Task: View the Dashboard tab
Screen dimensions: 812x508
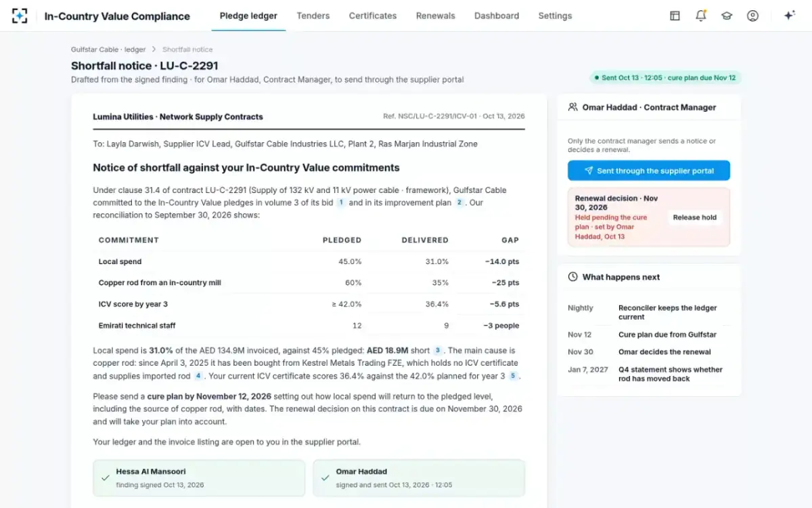Action: (497, 16)
